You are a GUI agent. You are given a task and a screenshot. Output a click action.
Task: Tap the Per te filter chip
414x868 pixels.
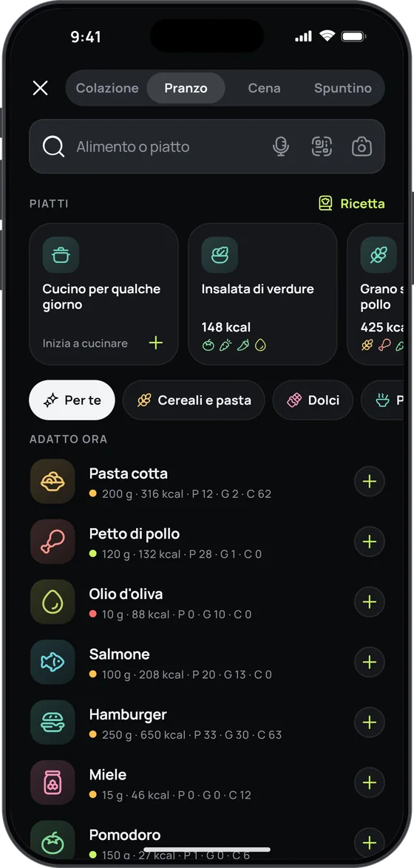pyautogui.click(x=72, y=400)
